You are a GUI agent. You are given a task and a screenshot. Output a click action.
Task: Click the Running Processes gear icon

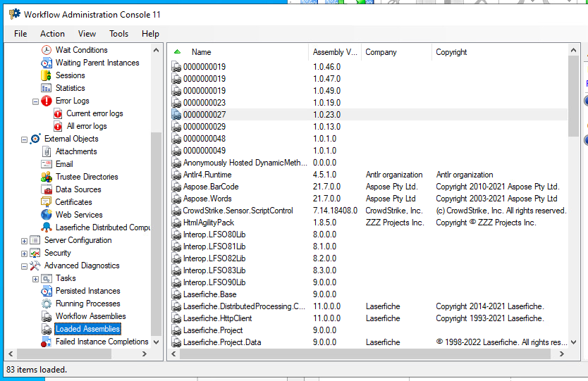click(46, 304)
